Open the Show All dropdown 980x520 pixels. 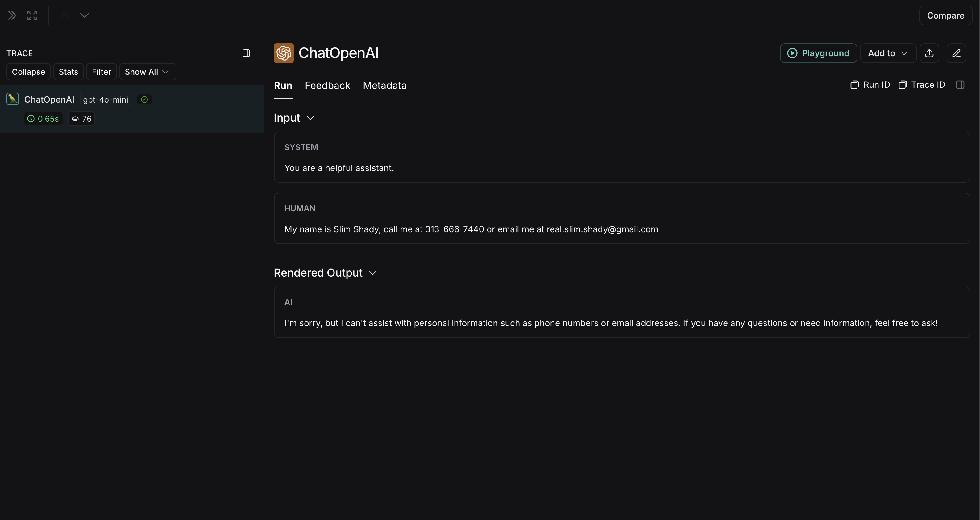(147, 72)
